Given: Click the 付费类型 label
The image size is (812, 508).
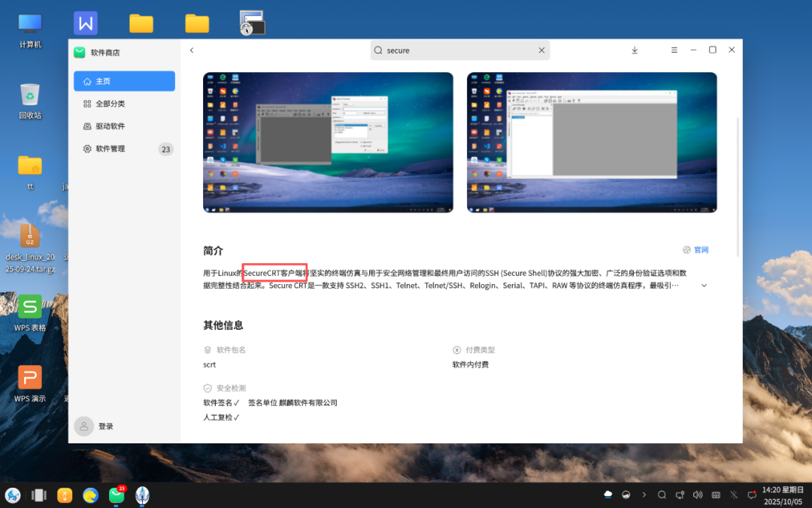Looking at the screenshot, I should [x=480, y=350].
